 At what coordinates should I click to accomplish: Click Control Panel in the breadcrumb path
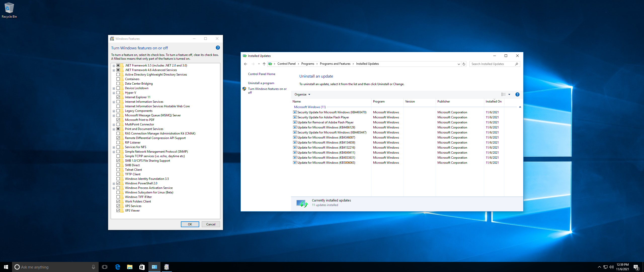point(286,64)
